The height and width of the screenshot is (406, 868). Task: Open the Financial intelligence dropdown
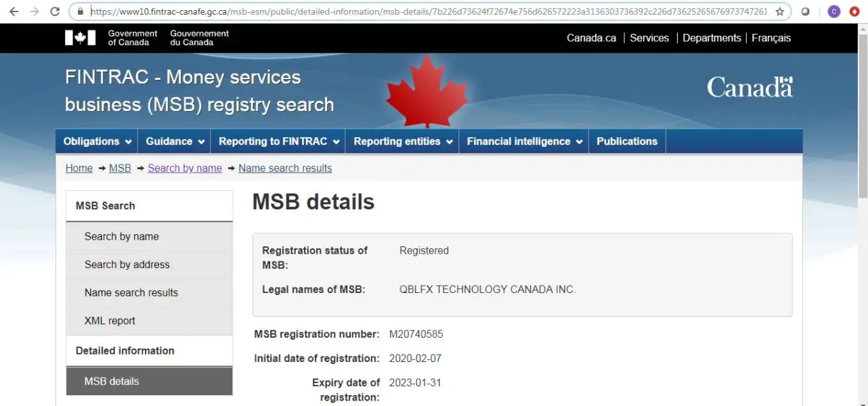(x=524, y=141)
